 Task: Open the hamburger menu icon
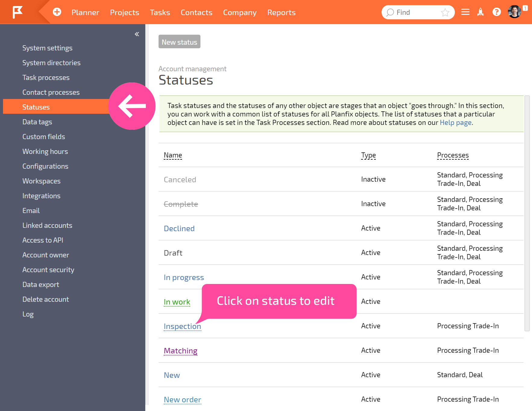tap(465, 12)
